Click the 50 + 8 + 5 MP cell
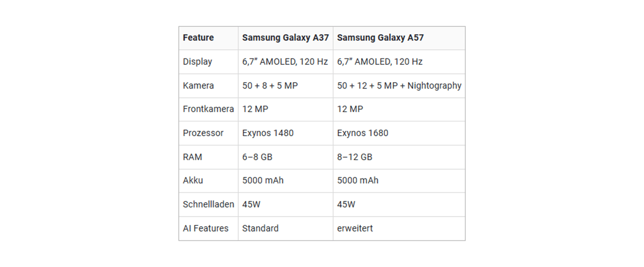Image resolution: width=644 pixels, height=267 pixels. [x=269, y=86]
